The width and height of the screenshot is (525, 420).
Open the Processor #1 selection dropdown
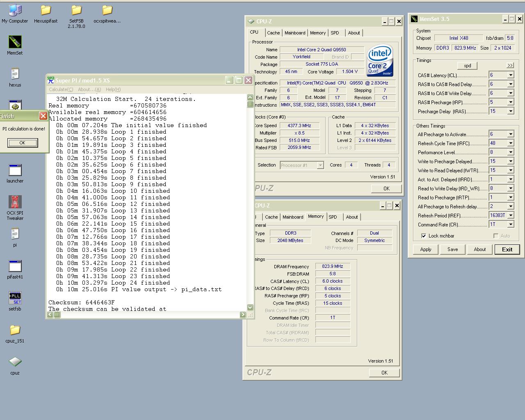click(x=320, y=165)
